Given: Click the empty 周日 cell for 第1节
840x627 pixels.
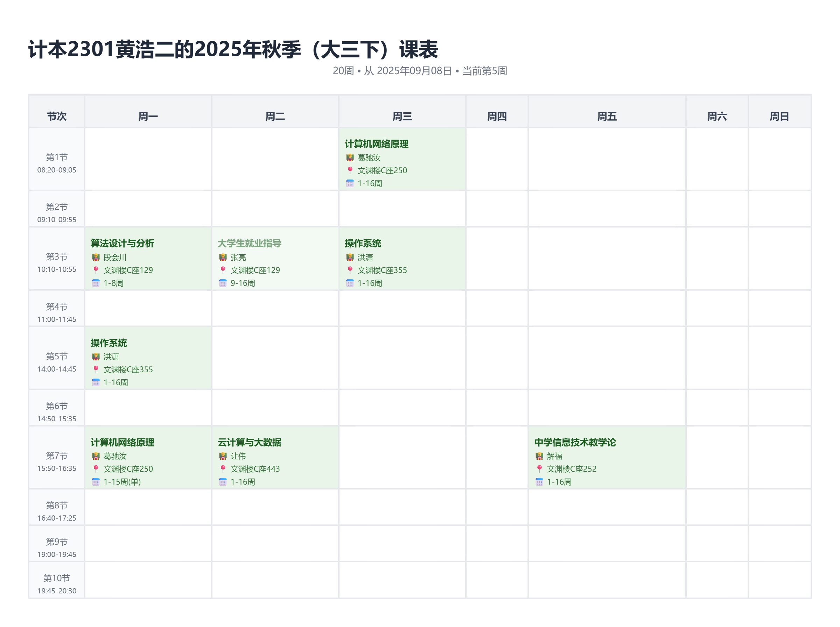Looking at the screenshot, I should (780, 160).
